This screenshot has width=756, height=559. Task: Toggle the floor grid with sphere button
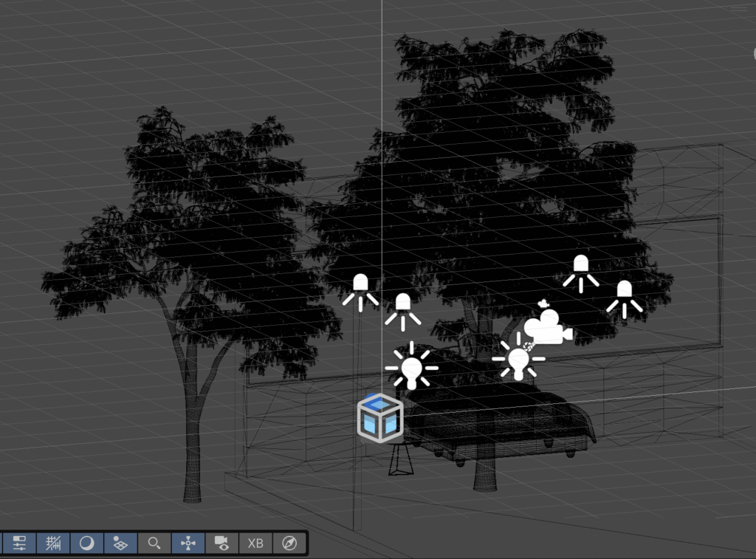click(x=121, y=543)
